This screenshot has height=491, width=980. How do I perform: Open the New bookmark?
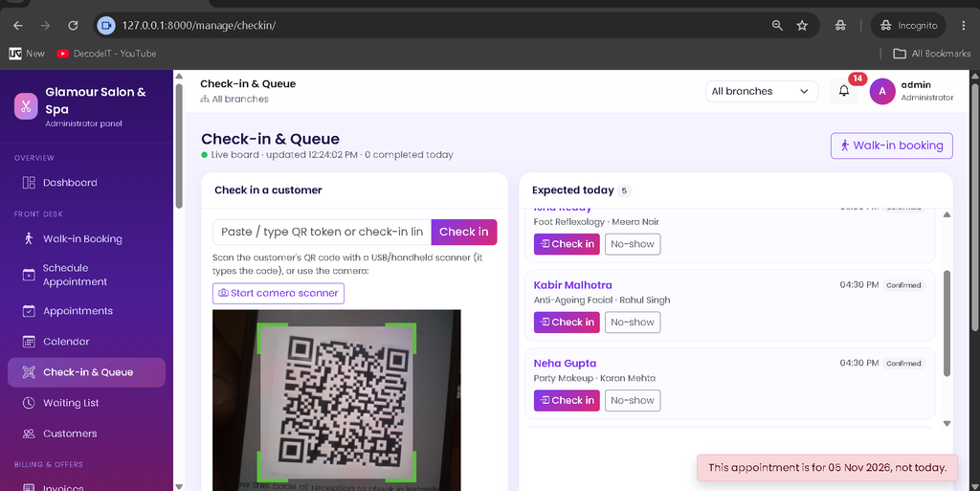[27, 54]
